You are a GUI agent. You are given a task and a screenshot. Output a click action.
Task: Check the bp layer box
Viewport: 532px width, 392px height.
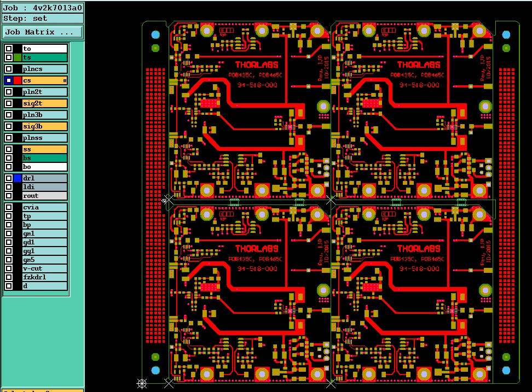coord(9,225)
